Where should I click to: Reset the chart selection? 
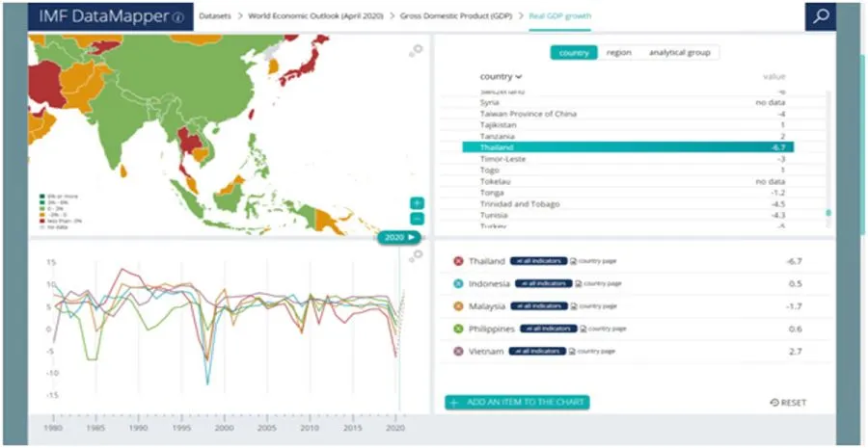(788, 403)
